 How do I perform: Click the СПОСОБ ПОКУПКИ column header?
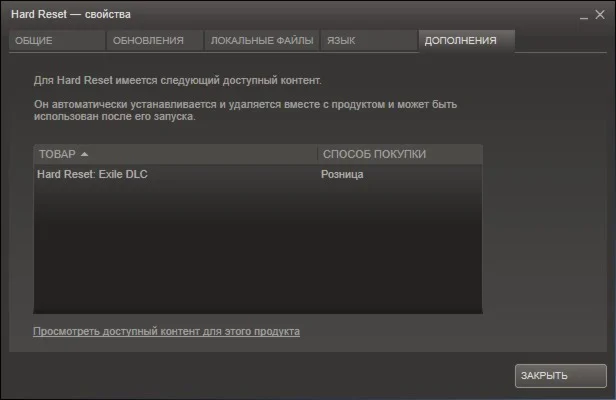[x=400, y=154]
